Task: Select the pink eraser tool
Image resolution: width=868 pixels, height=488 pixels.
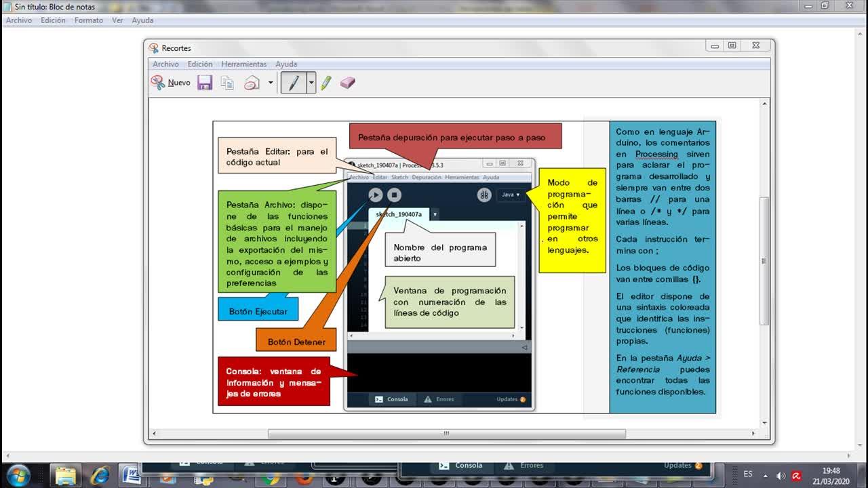Action: [x=347, y=83]
